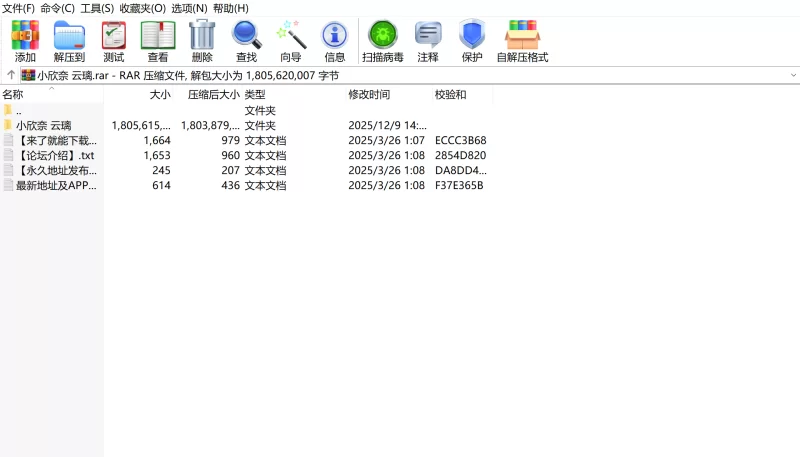
Task: Click date 2025/12/9 14:...
Action: (388, 125)
